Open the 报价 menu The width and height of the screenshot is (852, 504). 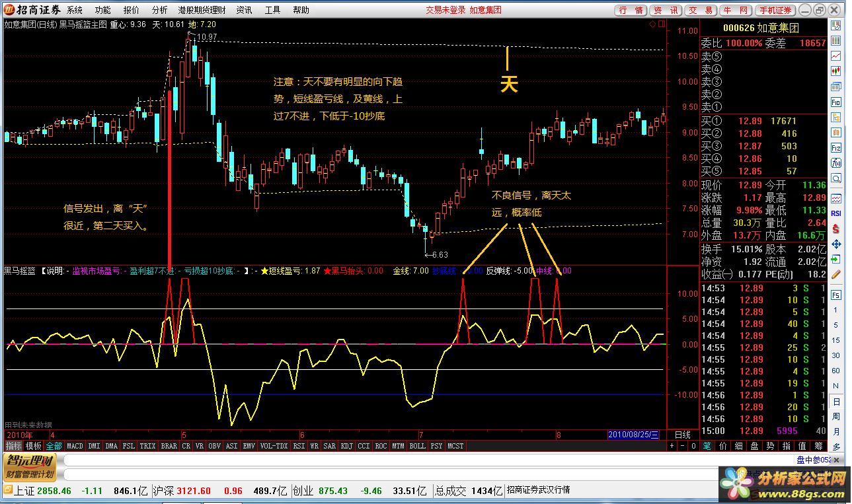[x=131, y=10]
